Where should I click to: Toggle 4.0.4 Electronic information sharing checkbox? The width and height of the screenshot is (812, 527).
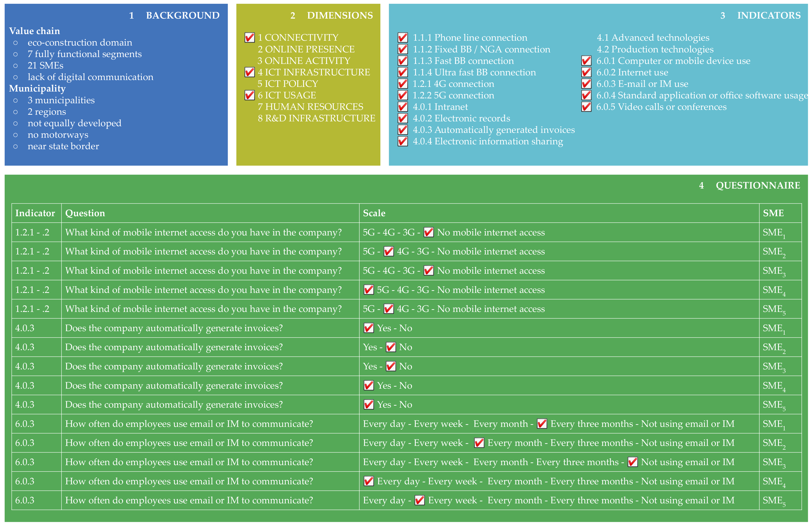[403, 141]
